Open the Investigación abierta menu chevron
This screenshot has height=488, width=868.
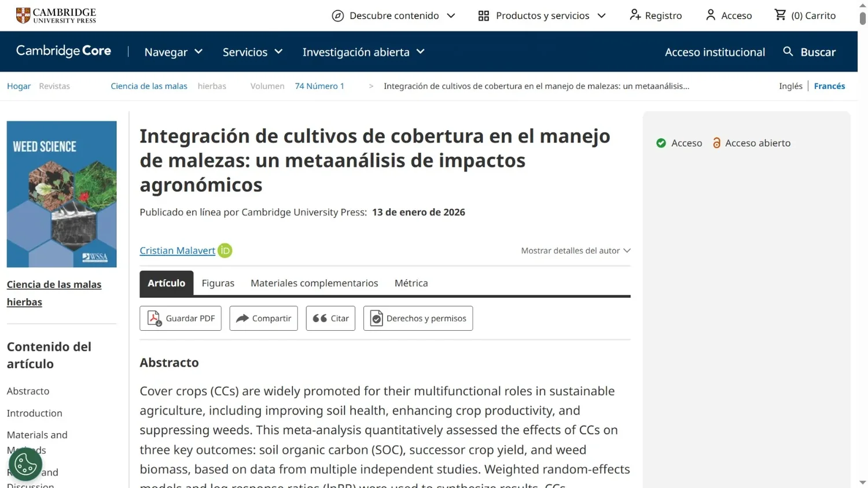pos(421,51)
